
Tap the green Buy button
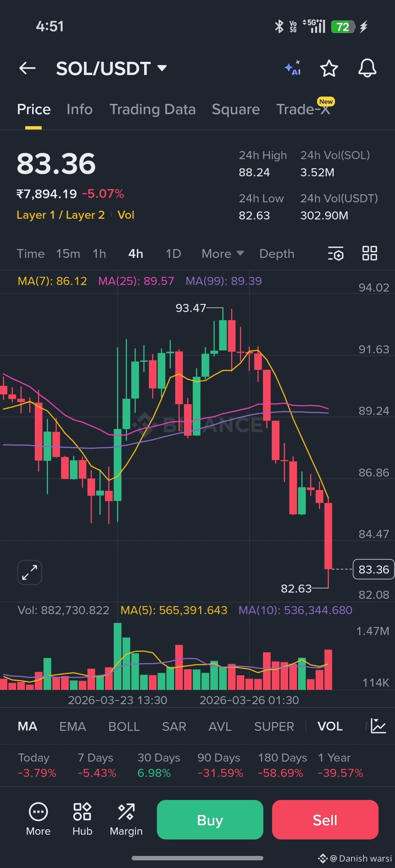(210, 820)
